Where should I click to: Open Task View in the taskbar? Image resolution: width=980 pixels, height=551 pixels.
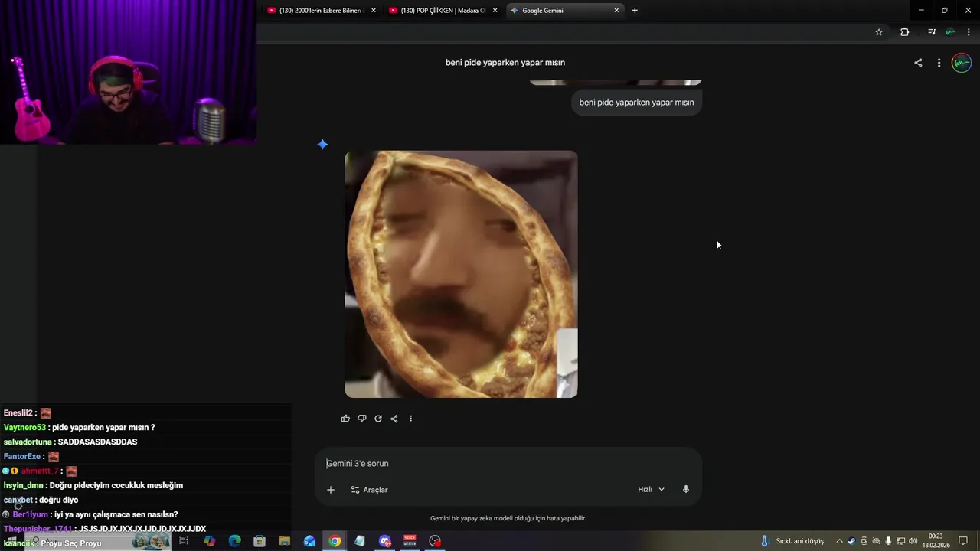[184, 541]
